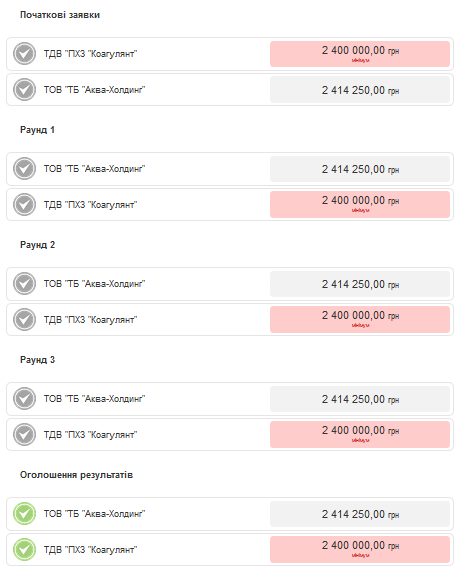Click the Раунд 1 heading
This screenshot has height=575, width=460.
click(x=37, y=130)
